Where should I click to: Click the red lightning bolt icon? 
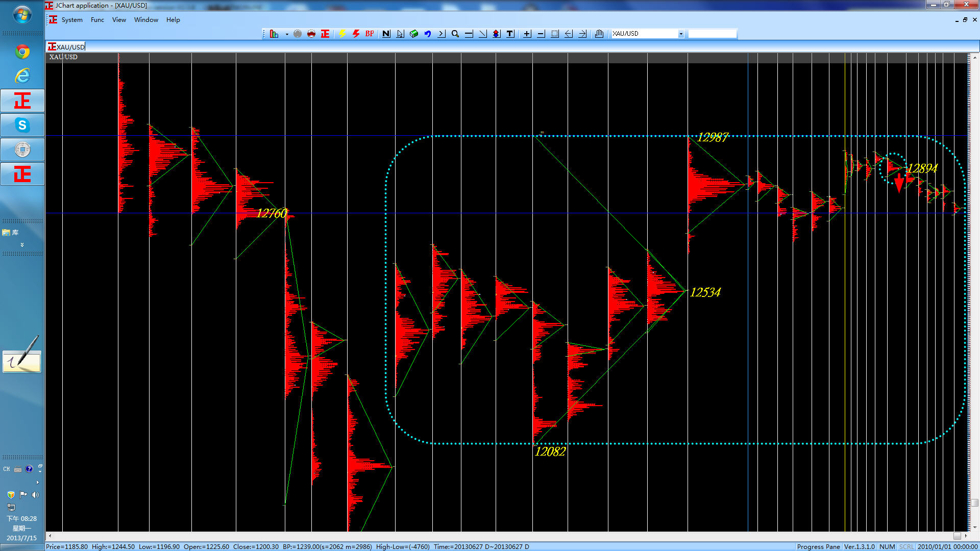[356, 34]
